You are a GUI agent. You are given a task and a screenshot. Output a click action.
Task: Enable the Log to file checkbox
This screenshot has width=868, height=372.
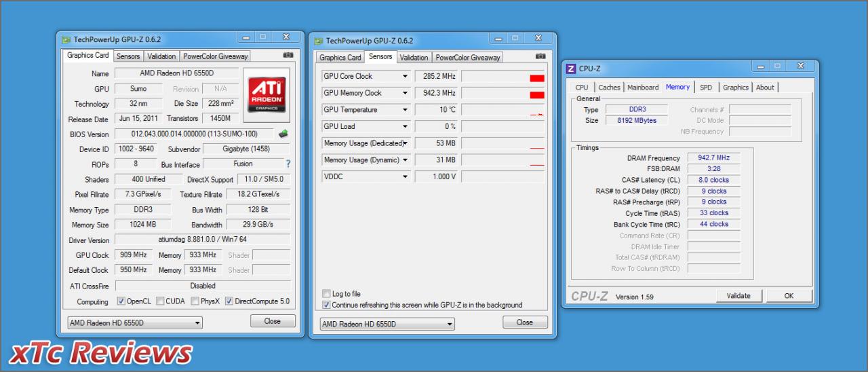coord(326,294)
